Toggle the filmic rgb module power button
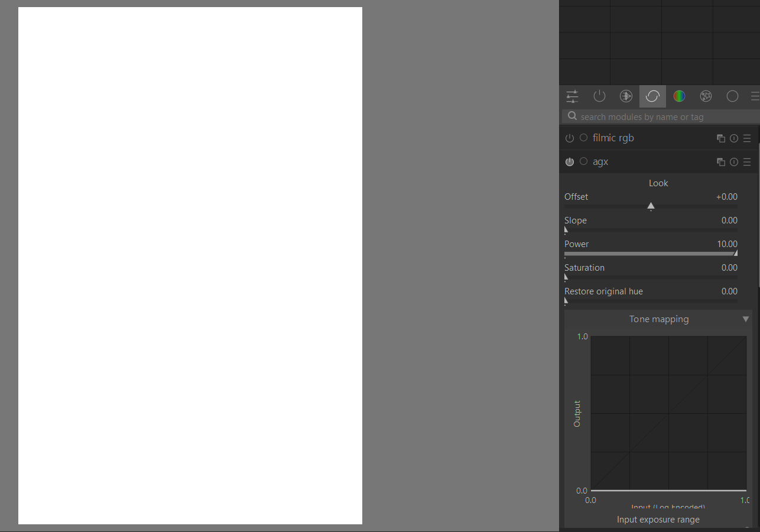 point(570,138)
